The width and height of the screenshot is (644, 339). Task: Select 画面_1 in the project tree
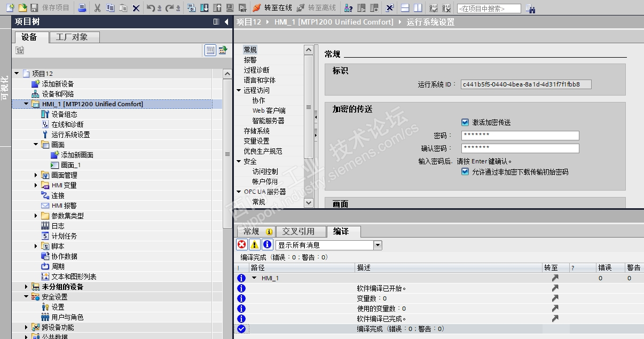click(x=70, y=165)
